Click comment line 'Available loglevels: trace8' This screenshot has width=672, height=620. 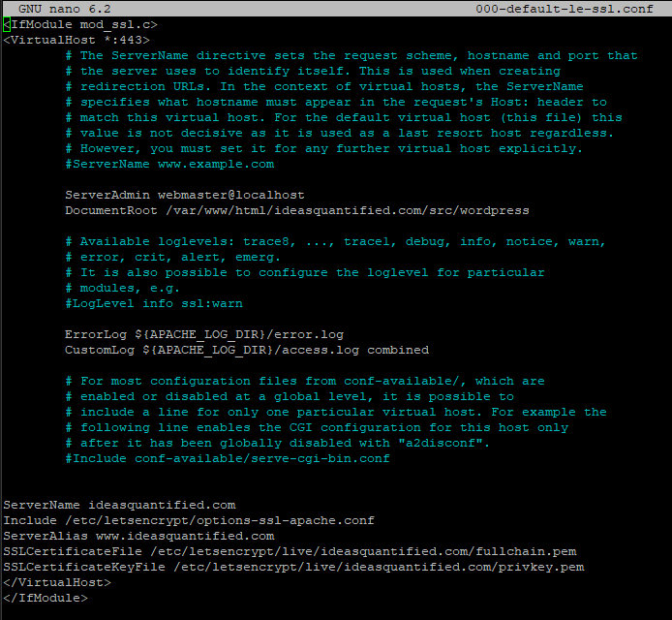pyautogui.click(x=336, y=241)
